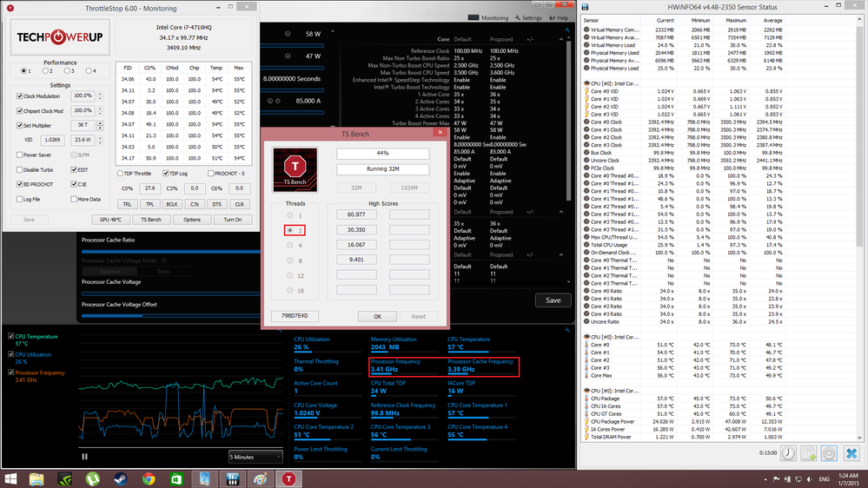
Task: Open NVIDIA GeForce icon in taskbar
Action: click(x=65, y=478)
